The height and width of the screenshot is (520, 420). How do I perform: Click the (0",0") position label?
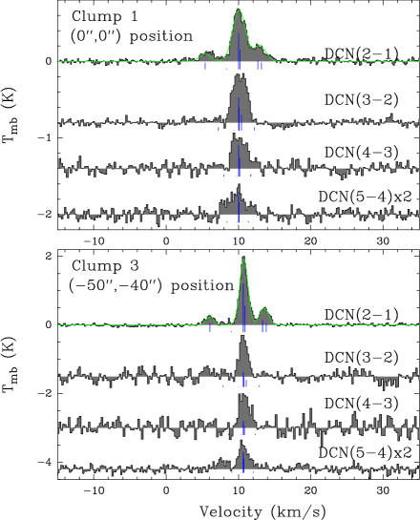[132, 36]
